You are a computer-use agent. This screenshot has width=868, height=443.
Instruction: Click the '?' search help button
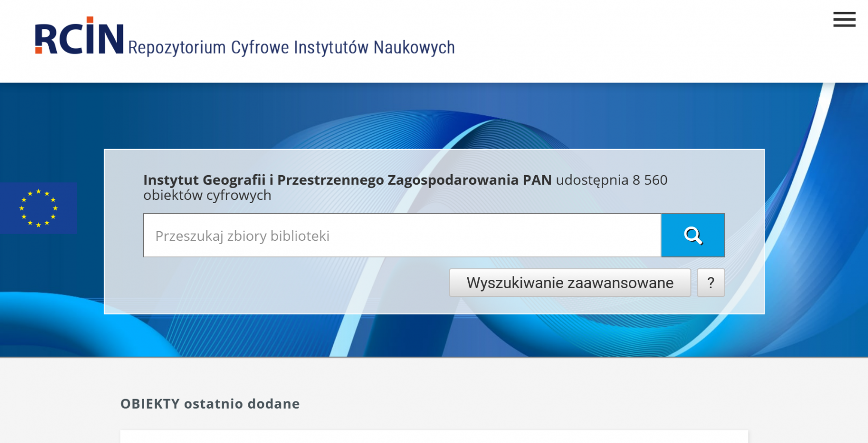[x=711, y=283]
